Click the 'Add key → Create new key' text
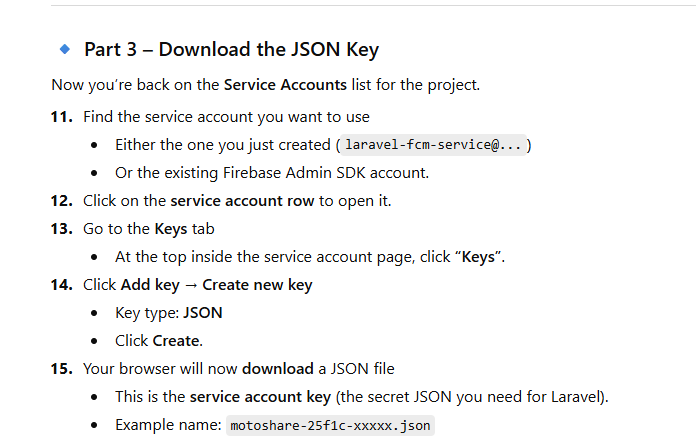696x441 pixels. tap(216, 285)
